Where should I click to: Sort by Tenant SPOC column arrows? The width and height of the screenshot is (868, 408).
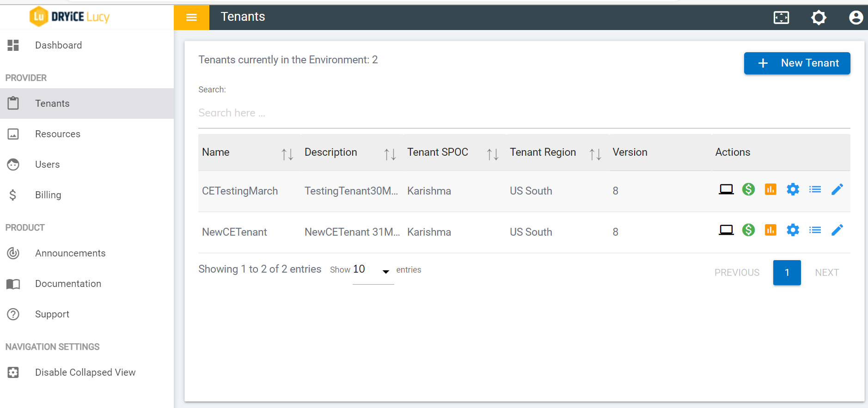[x=492, y=154]
